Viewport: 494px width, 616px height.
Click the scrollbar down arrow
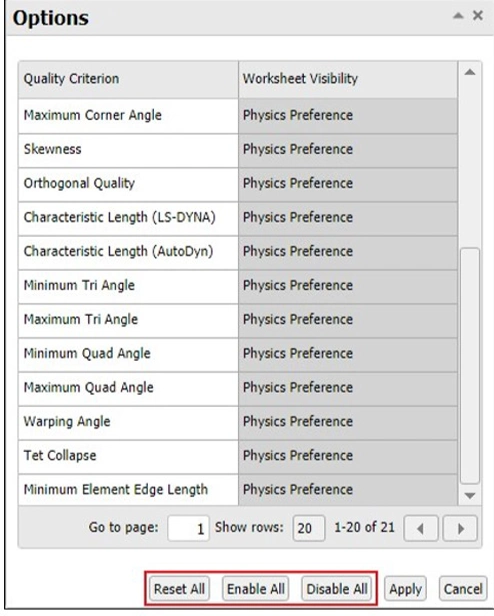[x=470, y=496]
